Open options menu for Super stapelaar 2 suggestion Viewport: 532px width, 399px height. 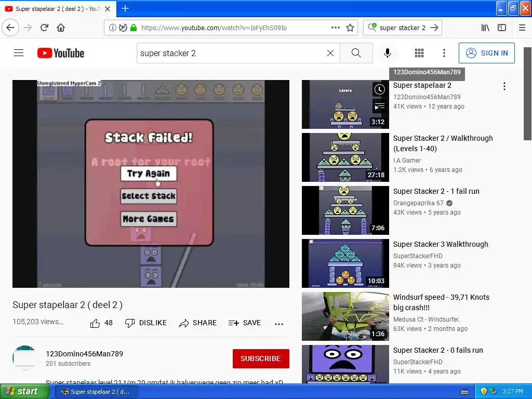pyautogui.click(x=504, y=87)
